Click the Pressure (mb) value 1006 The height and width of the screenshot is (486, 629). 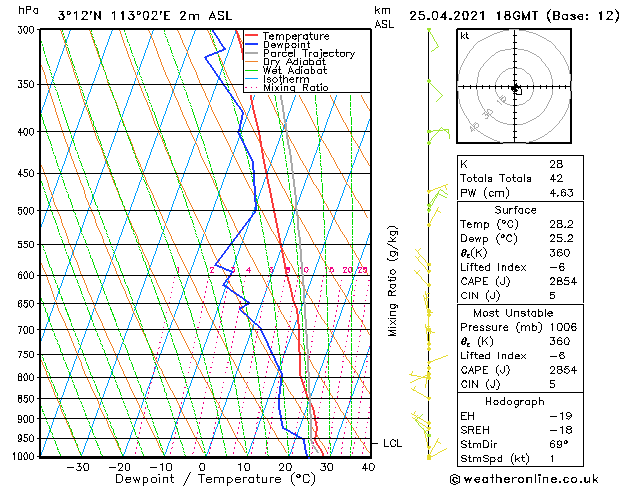pos(563,327)
